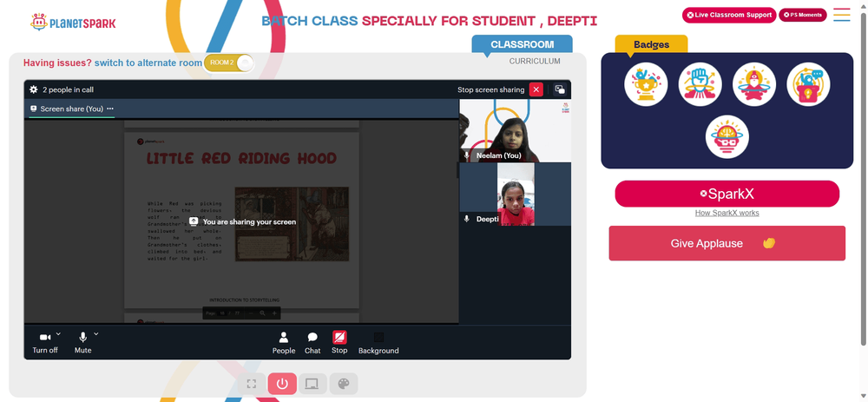The width and height of the screenshot is (868, 402).
Task: Click the PS Moments button
Action: tap(803, 15)
